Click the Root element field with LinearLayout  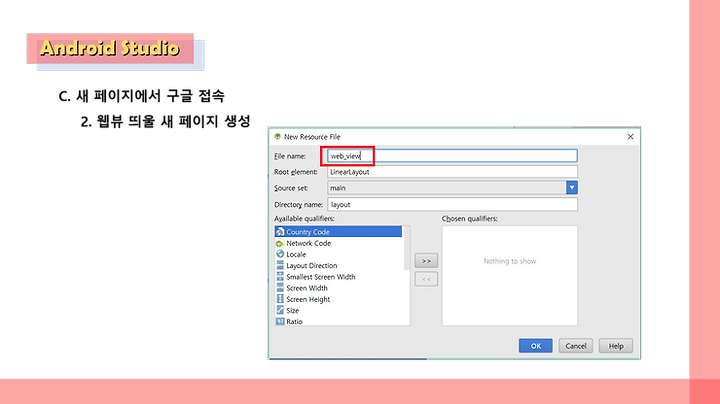(452, 172)
